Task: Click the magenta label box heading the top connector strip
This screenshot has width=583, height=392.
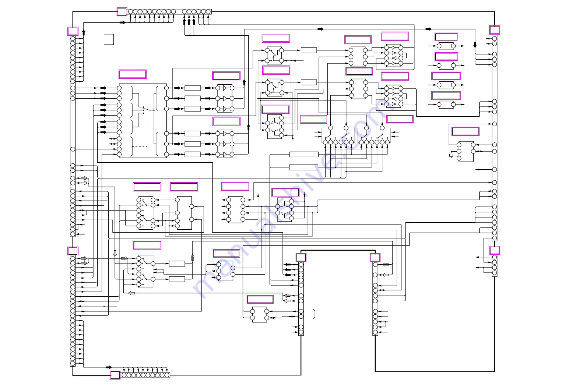Action: pos(122,12)
